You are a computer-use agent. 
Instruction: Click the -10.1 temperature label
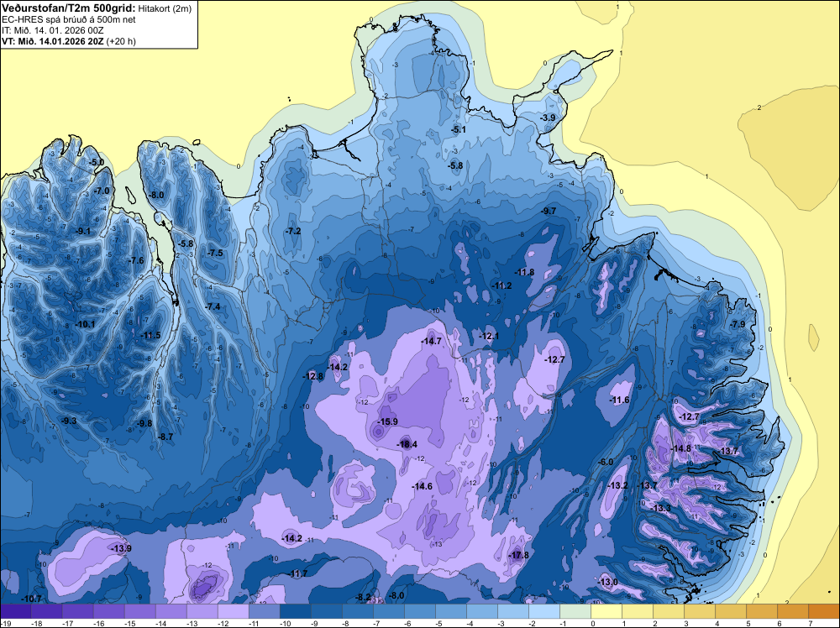pyautogui.click(x=85, y=324)
